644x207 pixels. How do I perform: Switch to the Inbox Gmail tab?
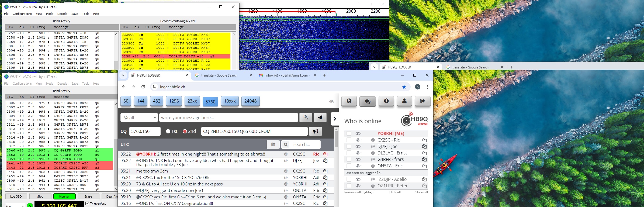click(286, 75)
